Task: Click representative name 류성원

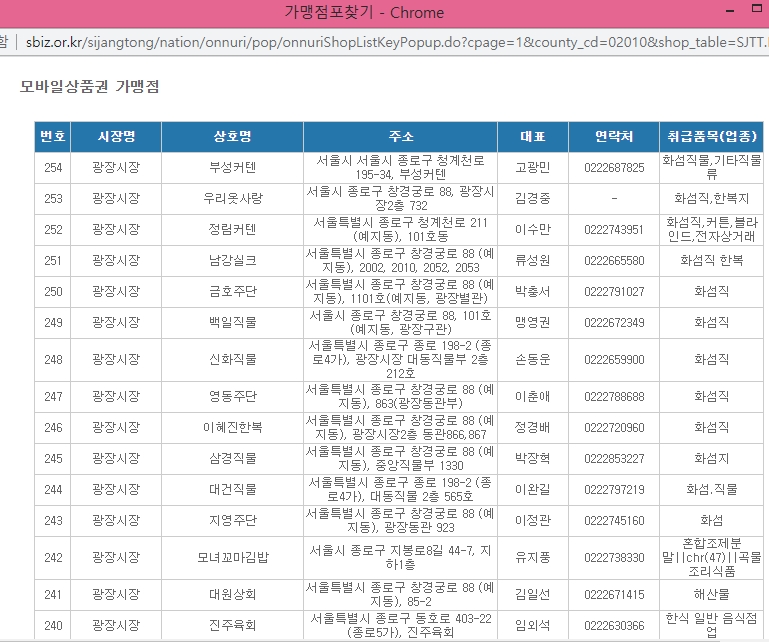Action: point(533,260)
